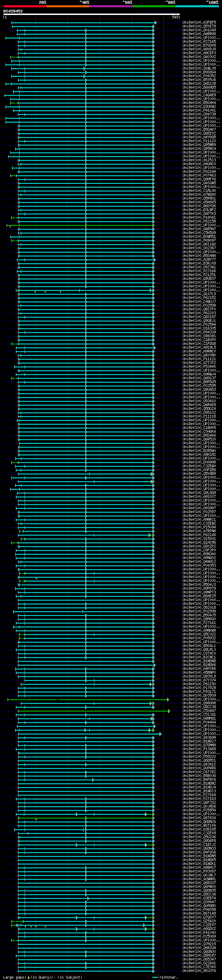Select label UniRef100_P84339

coord(199,332)
